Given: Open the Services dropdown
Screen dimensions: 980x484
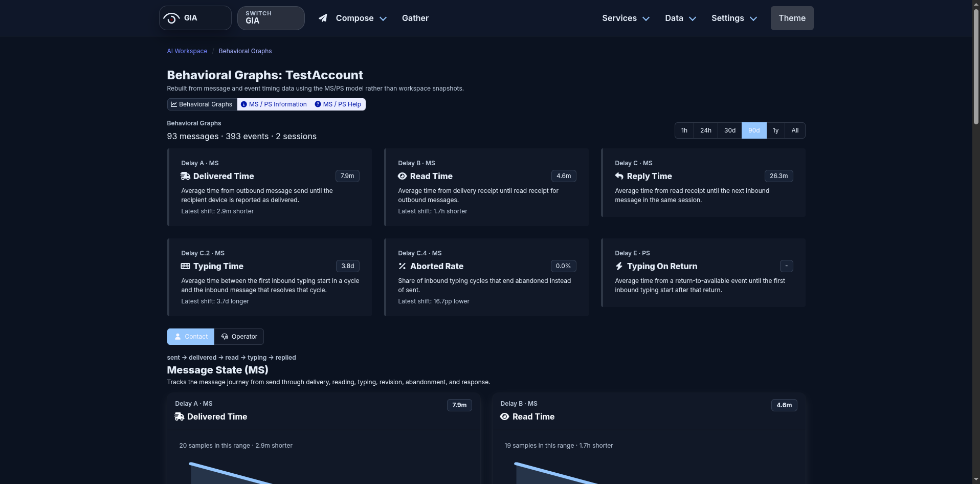Looking at the screenshot, I should pos(625,18).
